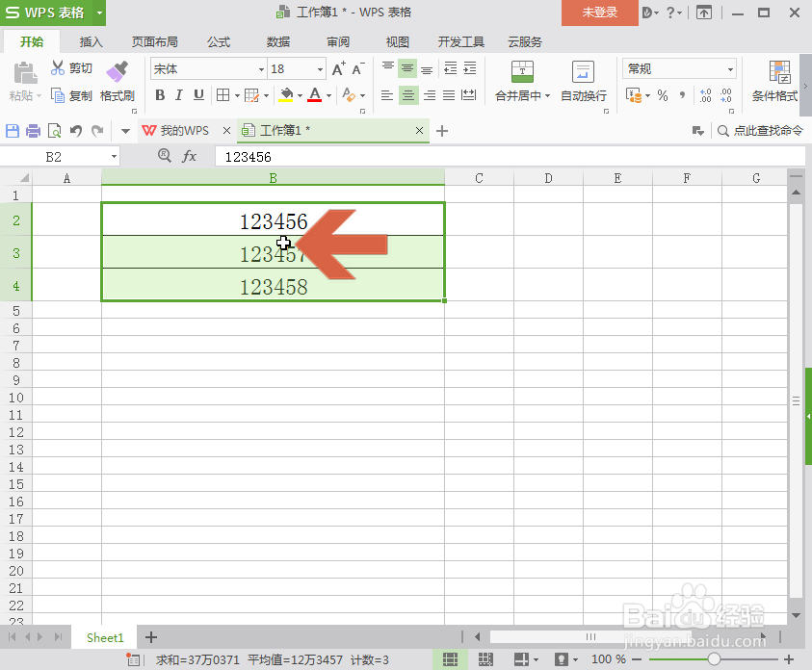The image size is (812, 670).
Task: Add a new sheet next to Sheet1
Action: pyautogui.click(x=150, y=637)
